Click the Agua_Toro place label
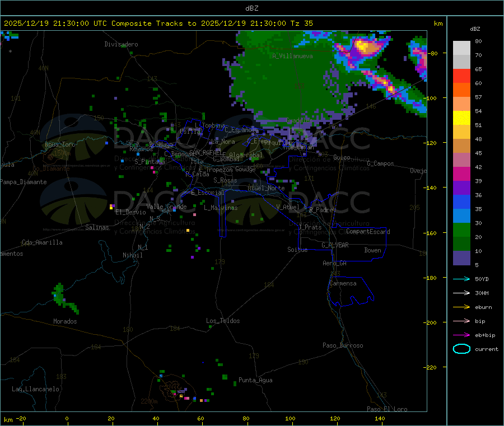 tap(60, 144)
